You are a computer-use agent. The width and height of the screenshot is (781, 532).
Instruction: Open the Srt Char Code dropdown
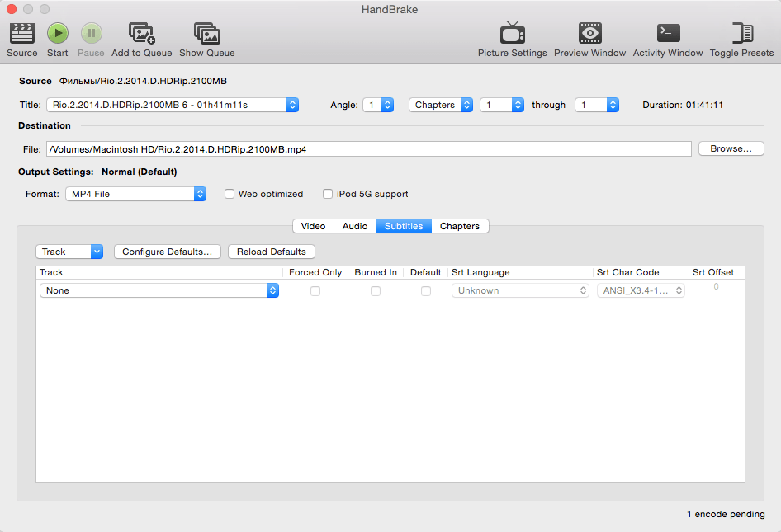[641, 290]
